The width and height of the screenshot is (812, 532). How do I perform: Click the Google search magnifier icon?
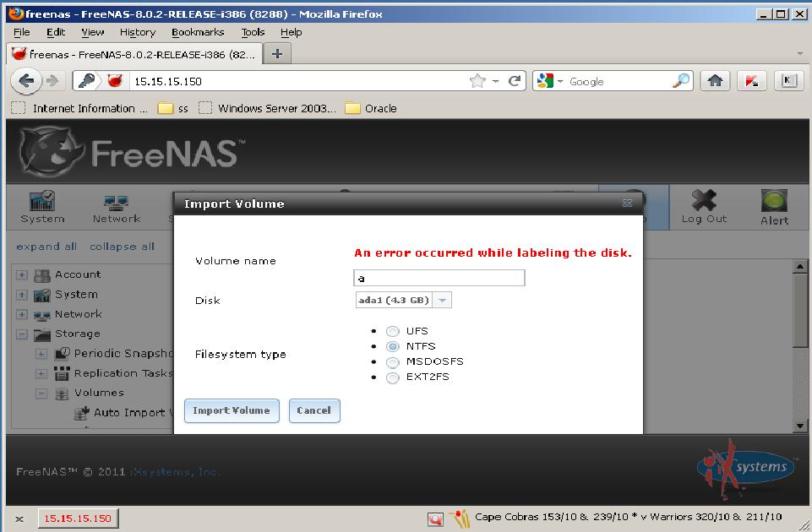pyautogui.click(x=681, y=81)
